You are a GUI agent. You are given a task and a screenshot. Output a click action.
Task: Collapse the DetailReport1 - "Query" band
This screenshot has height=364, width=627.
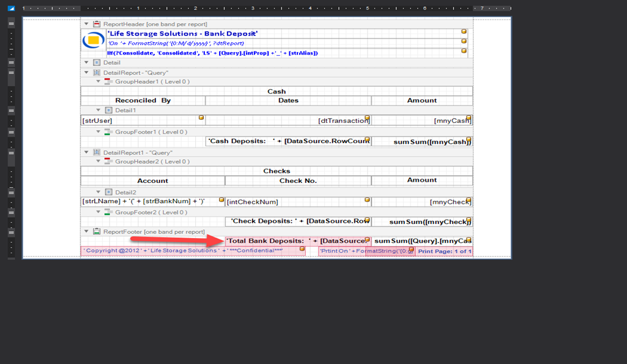(x=86, y=152)
